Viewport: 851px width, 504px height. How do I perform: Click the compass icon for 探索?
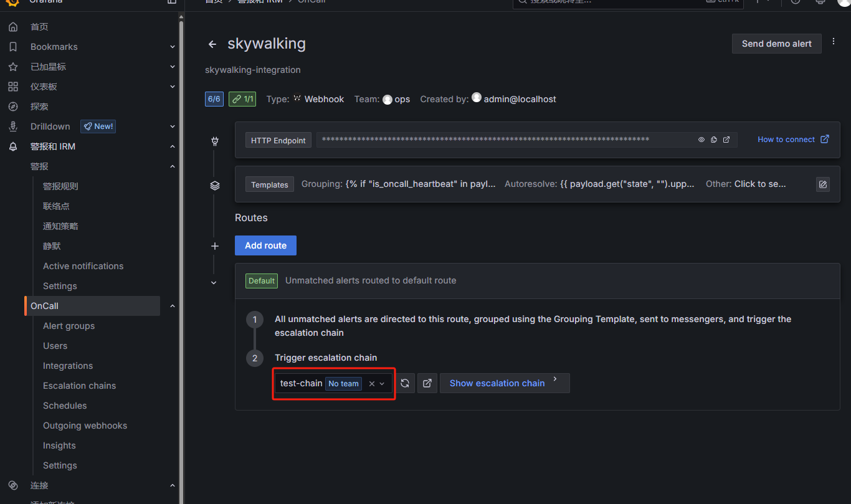(x=13, y=107)
